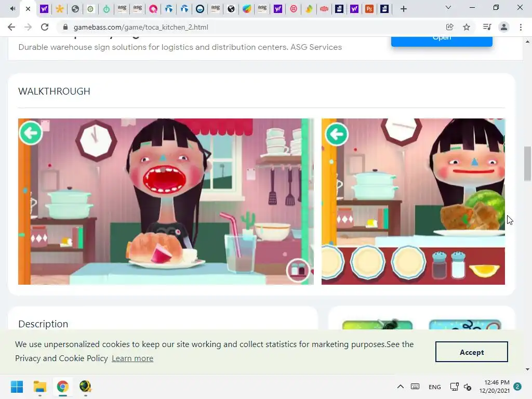Go back to the previous page
The height and width of the screenshot is (399, 532).
click(x=11, y=27)
